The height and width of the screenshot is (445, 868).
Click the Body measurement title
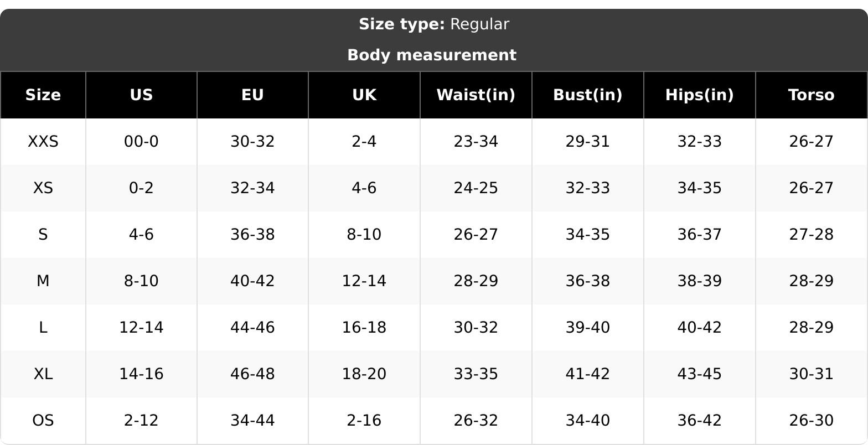tap(432, 55)
